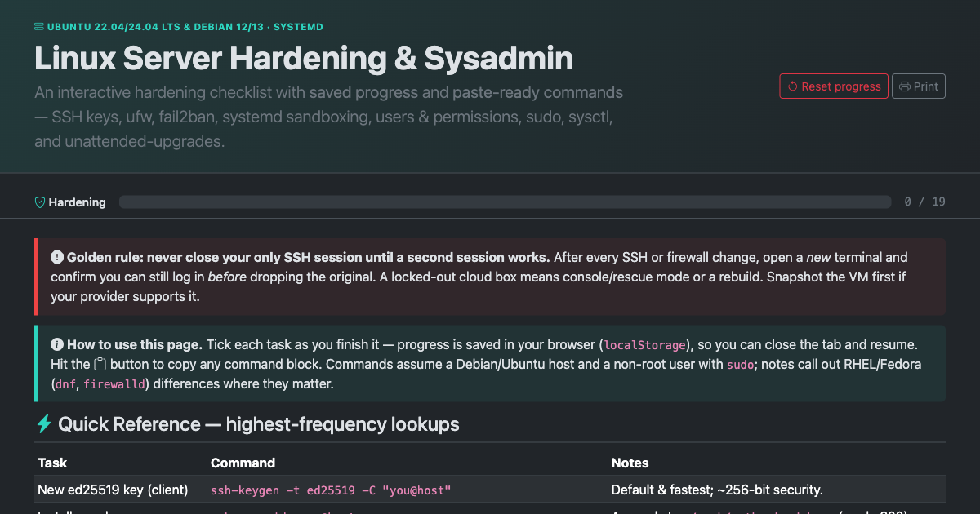This screenshot has width=980, height=514.
Task: Click the Ubuntu 22.04/24.04 LTS subtitle text
Action: (x=185, y=27)
